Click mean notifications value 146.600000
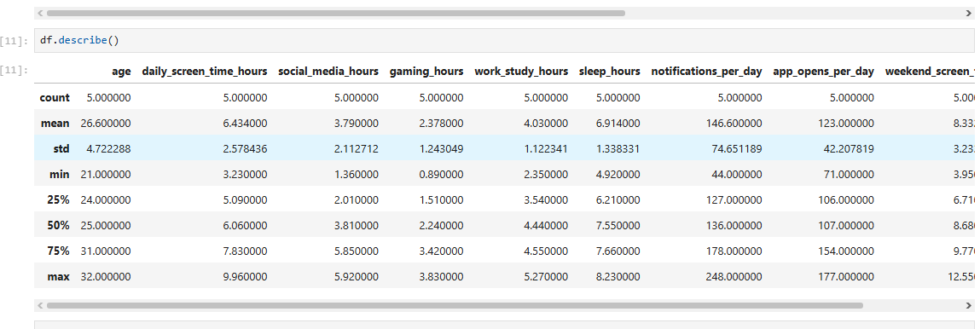This screenshot has width=980, height=329. click(x=734, y=124)
